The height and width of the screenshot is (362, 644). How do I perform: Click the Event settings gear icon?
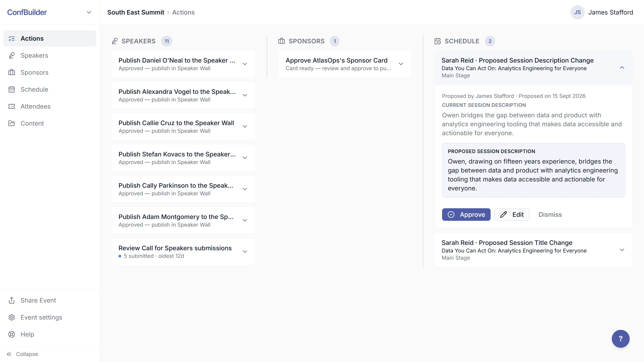coord(11,317)
